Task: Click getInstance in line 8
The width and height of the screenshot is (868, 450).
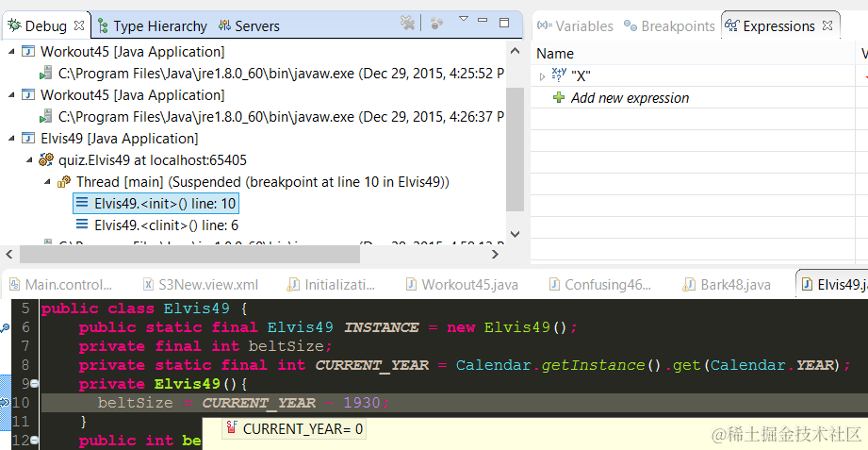Action: (593, 365)
